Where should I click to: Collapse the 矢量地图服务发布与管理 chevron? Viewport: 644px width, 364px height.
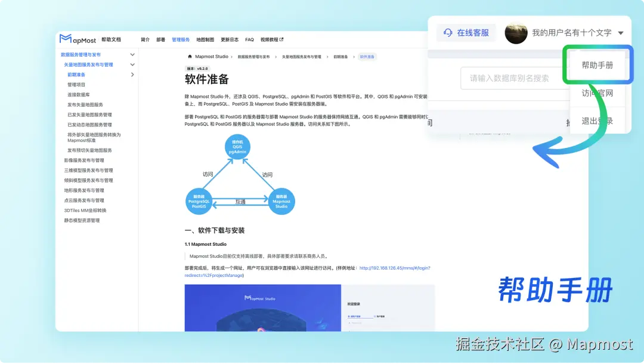click(x=132, y=65)
